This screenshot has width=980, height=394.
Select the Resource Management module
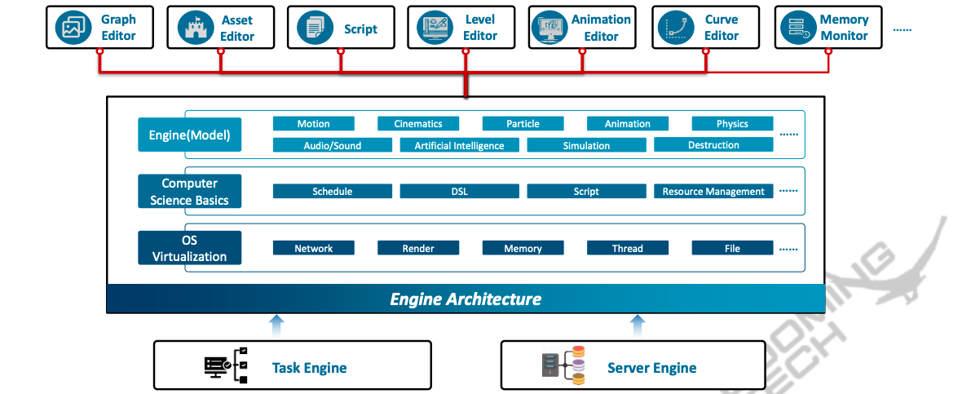[713, 192]
